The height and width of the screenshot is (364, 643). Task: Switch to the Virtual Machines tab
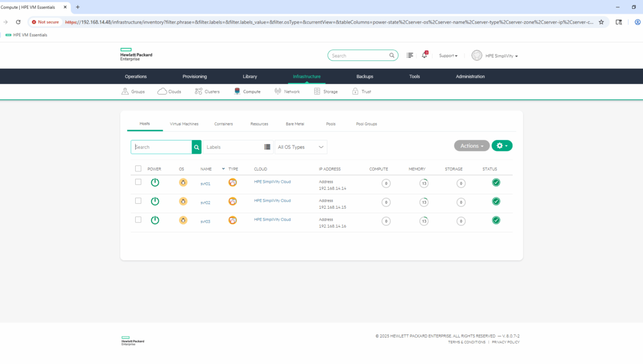(x=184, y=124)
